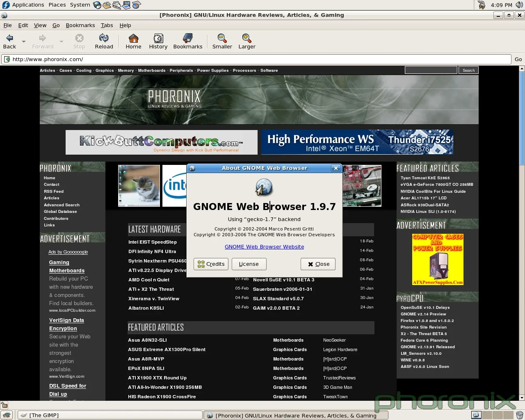Open the Help menu

(125, 25)
